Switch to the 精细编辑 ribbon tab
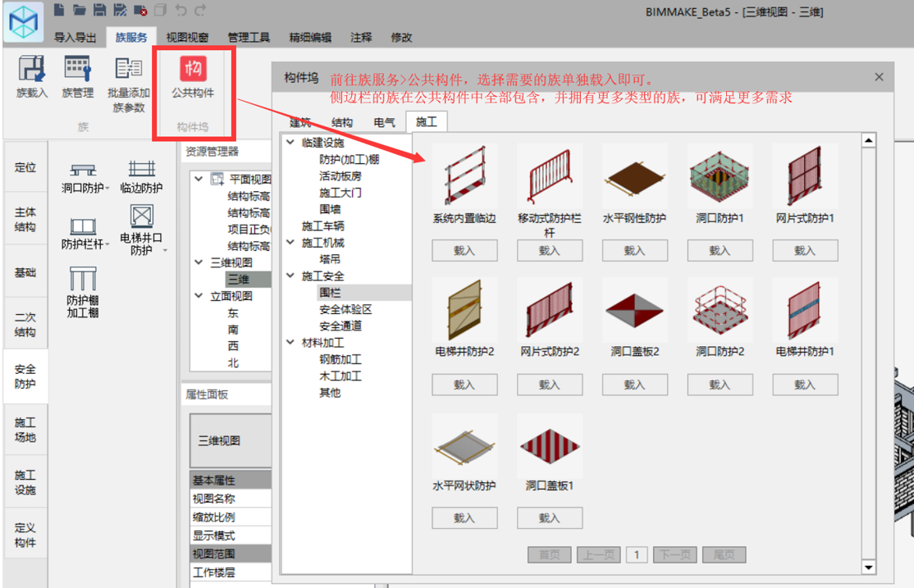Viewport: 914px width, 588px height. [x=310, y=37]
